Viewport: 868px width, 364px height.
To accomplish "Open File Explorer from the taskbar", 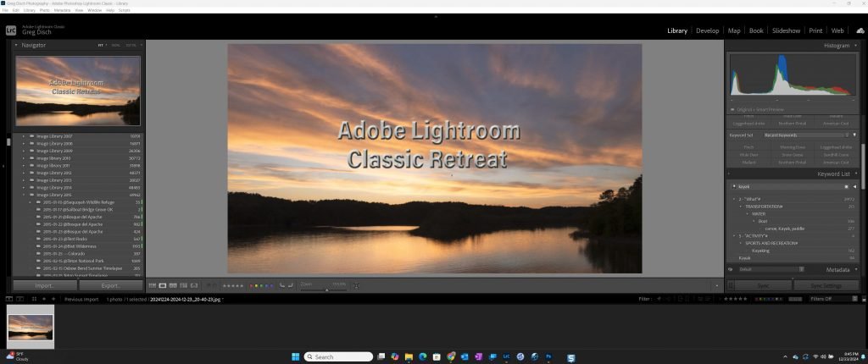I will point(409,357).
